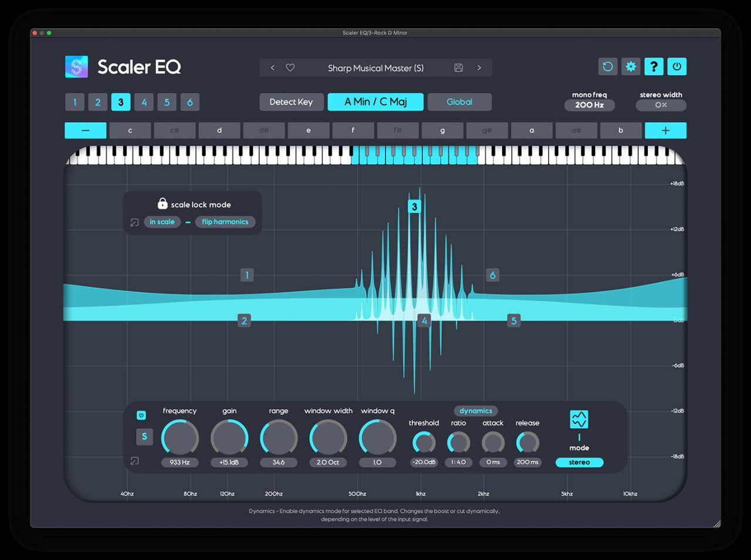Click the filter shape waveform icon

[x=579, y=419]
